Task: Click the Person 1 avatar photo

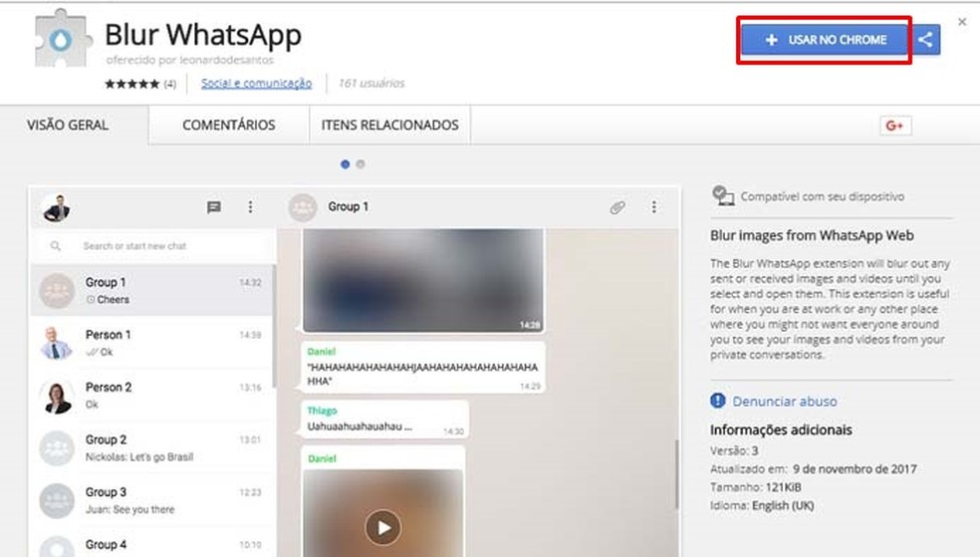Action: pos(56,343)
